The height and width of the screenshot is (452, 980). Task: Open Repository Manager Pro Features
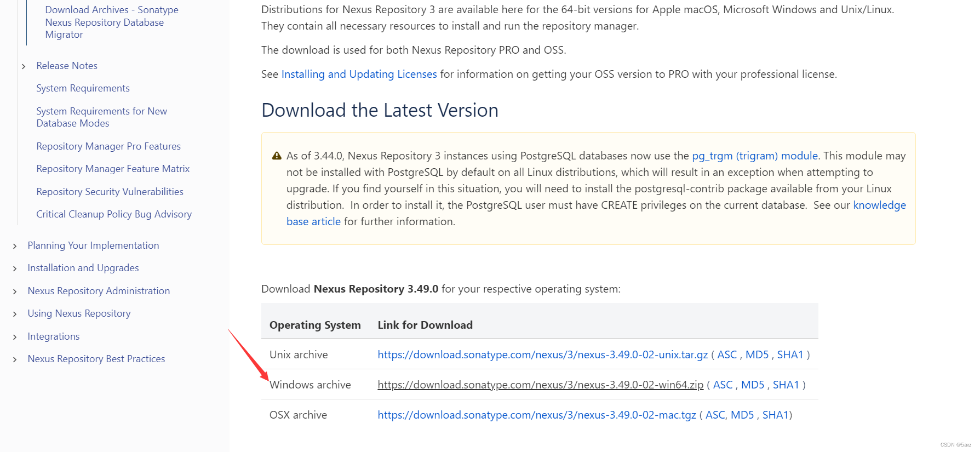coord(108,146)
